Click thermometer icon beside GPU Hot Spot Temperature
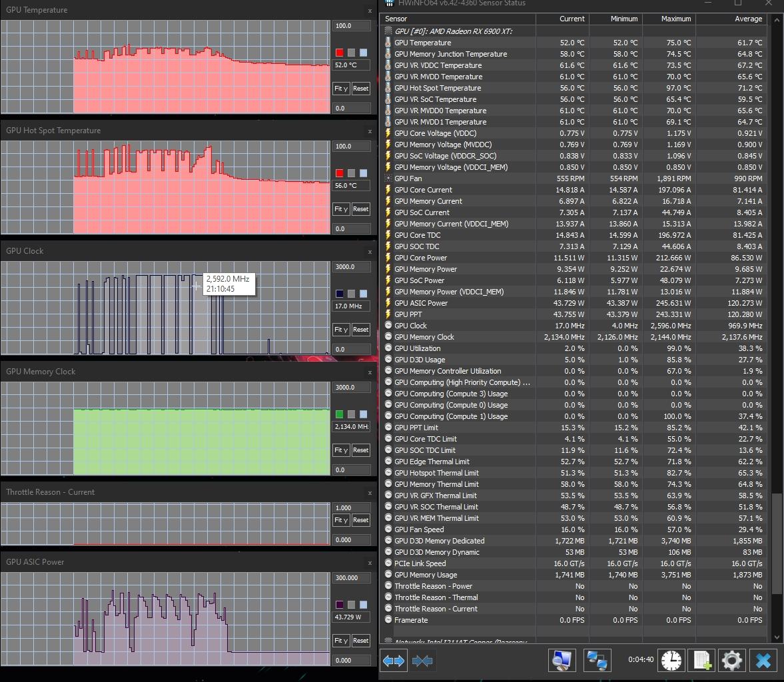This screenshot has height=682, width=784. click(x=388, y=88)
